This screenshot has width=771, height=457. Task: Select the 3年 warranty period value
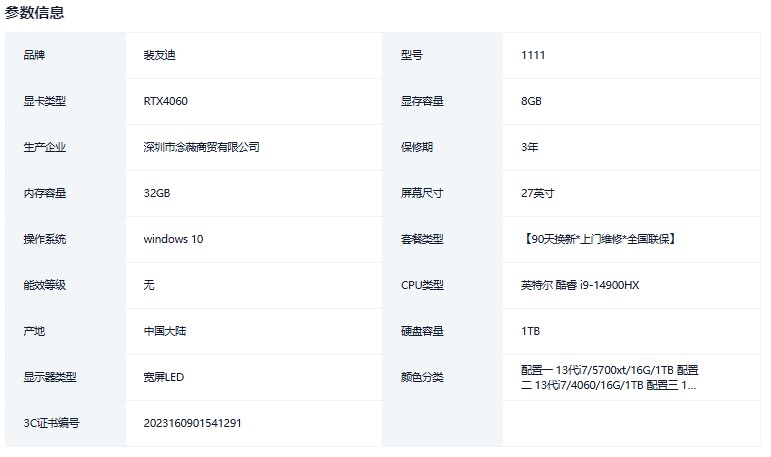530,147
